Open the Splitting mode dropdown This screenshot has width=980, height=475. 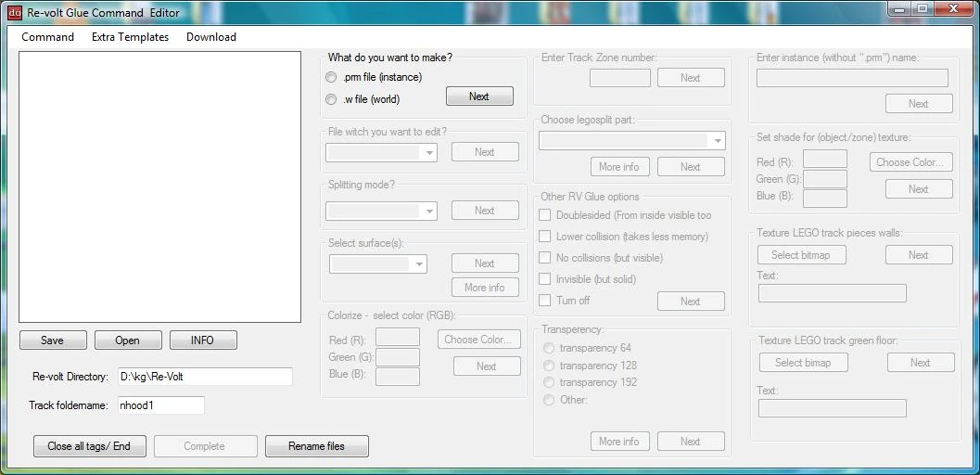pos(381,211)
